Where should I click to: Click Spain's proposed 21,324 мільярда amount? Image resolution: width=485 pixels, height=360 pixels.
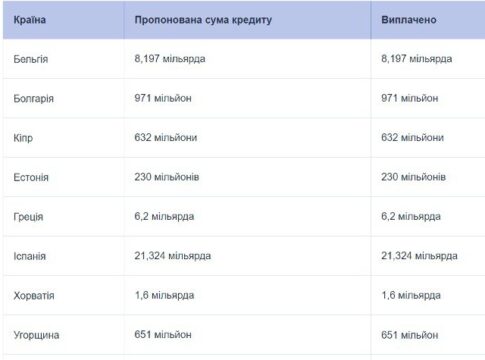(x=173, y=256)
